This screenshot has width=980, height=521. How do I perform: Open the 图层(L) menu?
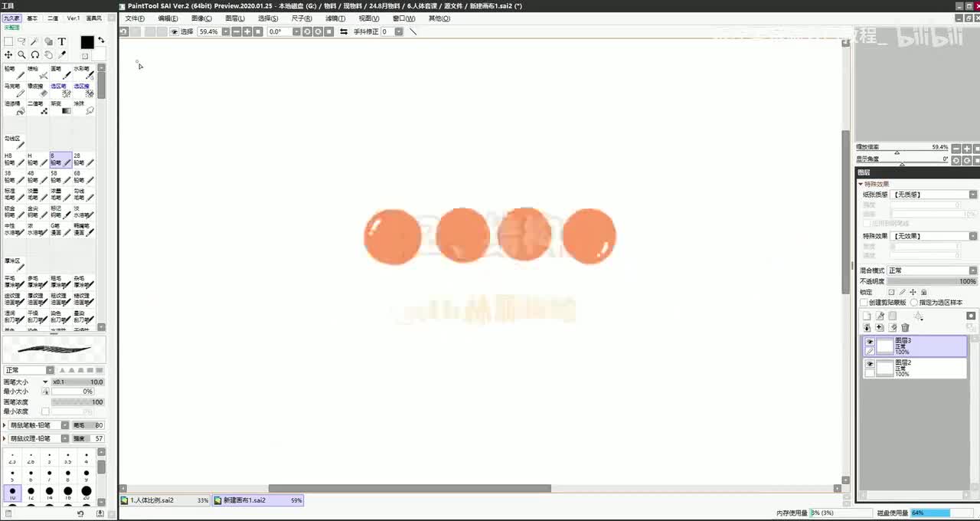tap(234, 18)
